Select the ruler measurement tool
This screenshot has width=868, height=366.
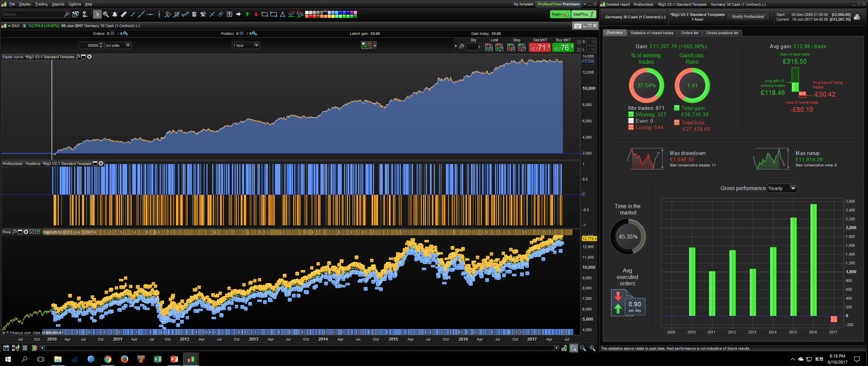pyautogui.click(x=124, y=14)
